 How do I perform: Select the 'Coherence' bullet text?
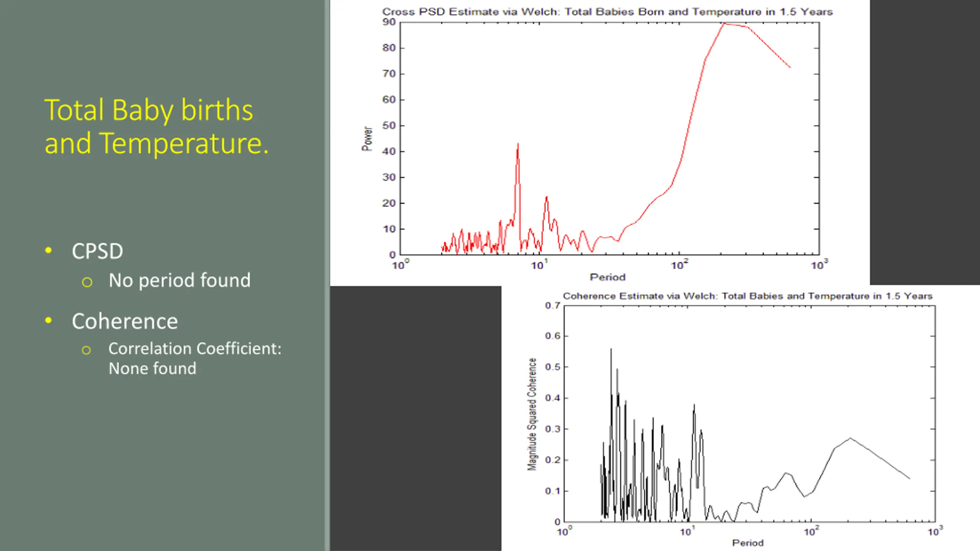125,321
